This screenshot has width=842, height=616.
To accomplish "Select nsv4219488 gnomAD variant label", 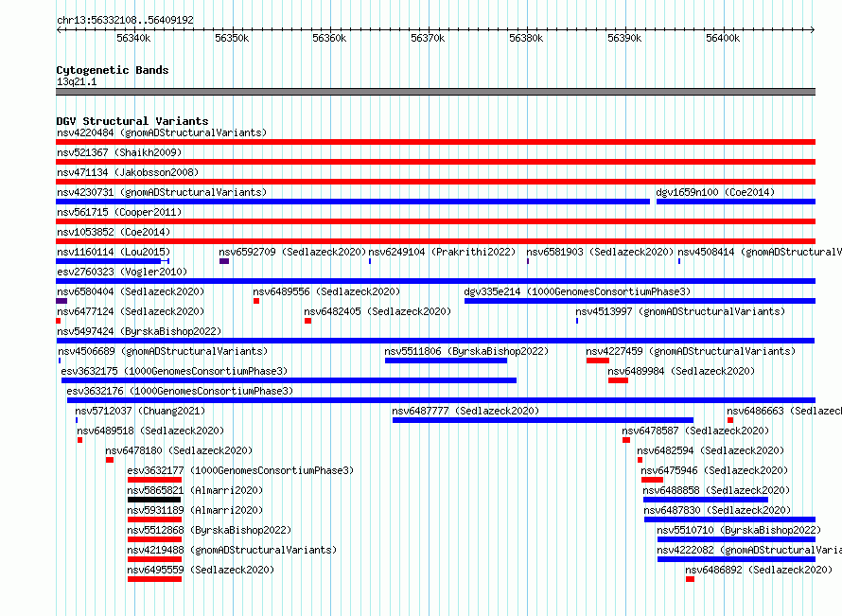I will [232, 550].
